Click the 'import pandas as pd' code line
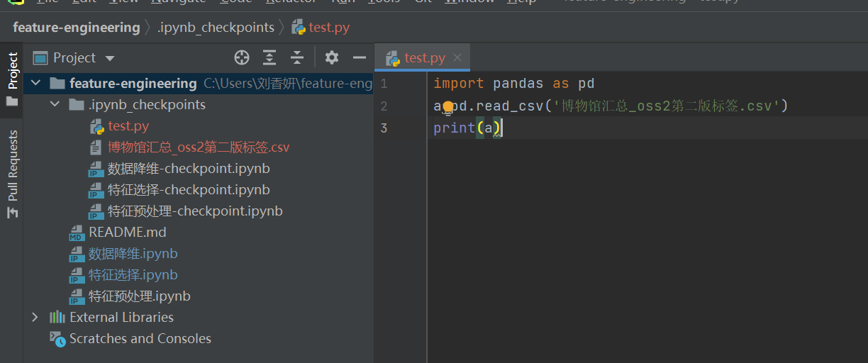The height and width of the screenshot is (363, 868). click(x=514, y=84)
